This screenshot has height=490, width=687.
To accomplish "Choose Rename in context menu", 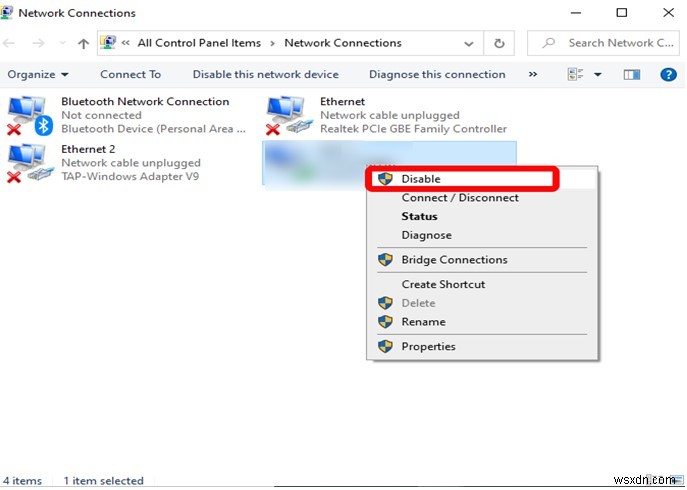I will click(482, 322).
